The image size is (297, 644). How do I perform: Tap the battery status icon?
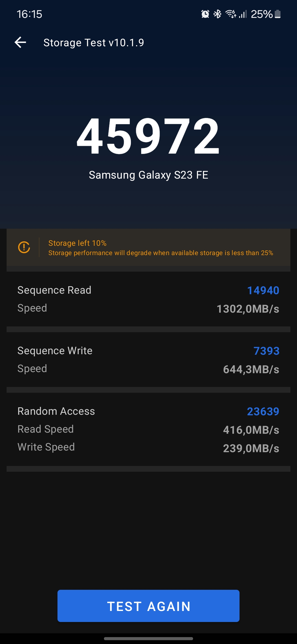(x=278, y=14)
